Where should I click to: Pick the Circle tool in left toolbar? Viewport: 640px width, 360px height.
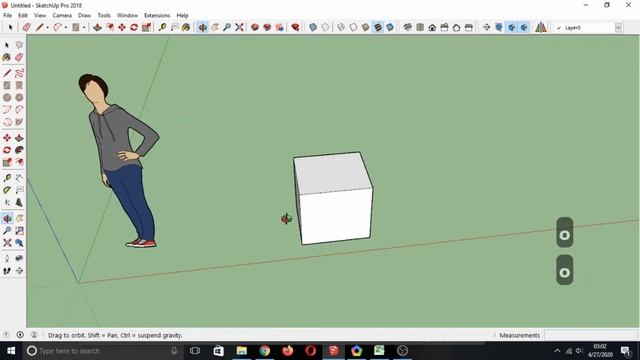[x=7, y=98]
